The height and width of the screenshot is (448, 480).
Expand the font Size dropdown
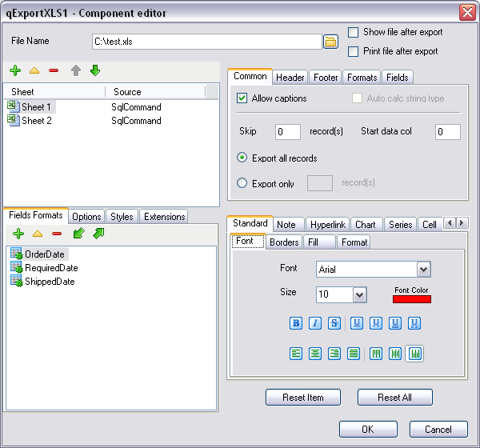pos(359,295)
